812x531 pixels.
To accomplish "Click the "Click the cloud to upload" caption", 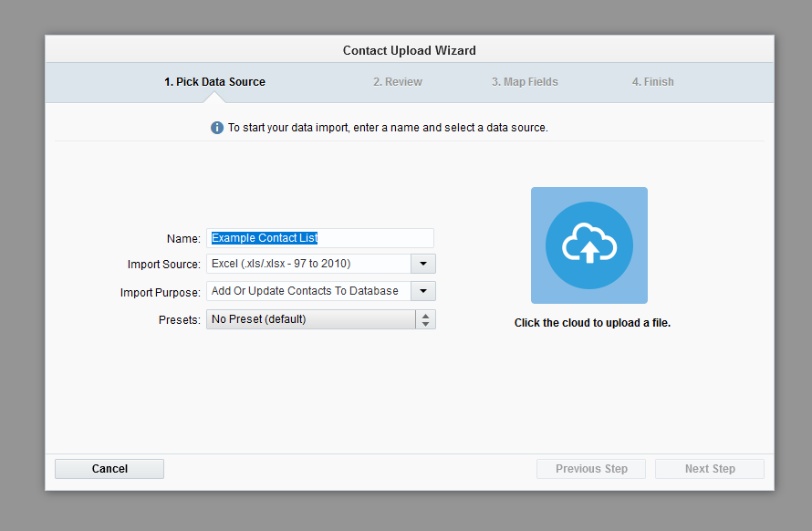I will (592, 323).
